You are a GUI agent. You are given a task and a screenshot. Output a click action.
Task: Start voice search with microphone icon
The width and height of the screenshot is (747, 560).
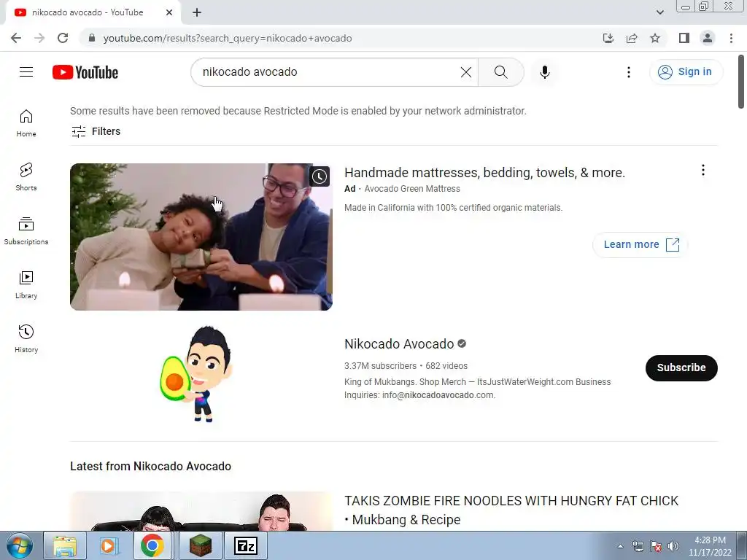tap(545, 72)
